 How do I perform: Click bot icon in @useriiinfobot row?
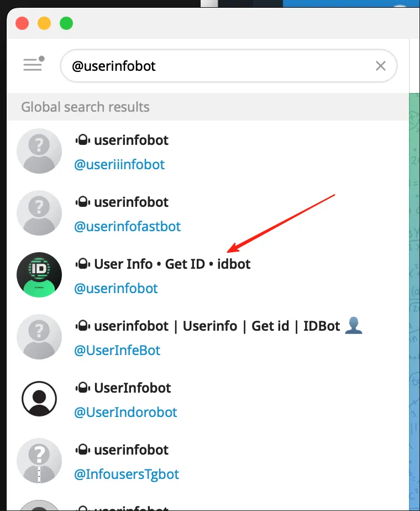pos(83,140)
